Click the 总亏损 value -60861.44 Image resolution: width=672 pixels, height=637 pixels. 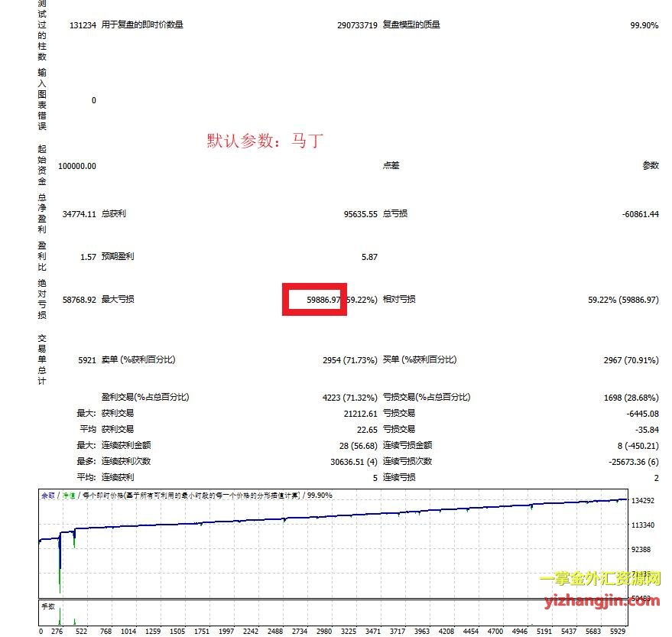click(640, 214)
